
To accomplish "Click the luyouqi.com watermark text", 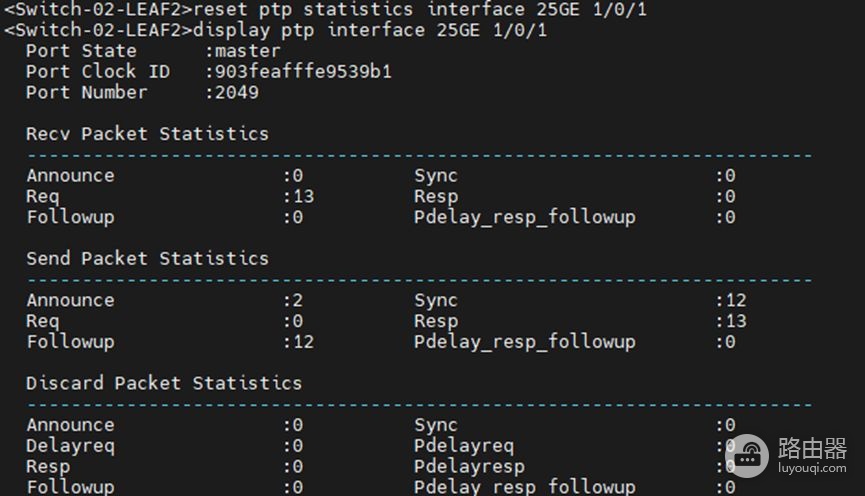I will pos(812,468).
